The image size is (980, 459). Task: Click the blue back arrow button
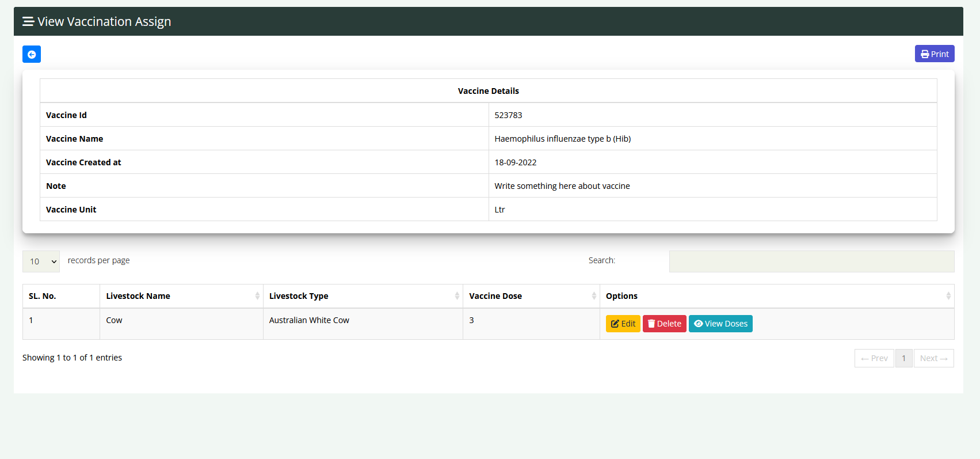tap(32, 54)
